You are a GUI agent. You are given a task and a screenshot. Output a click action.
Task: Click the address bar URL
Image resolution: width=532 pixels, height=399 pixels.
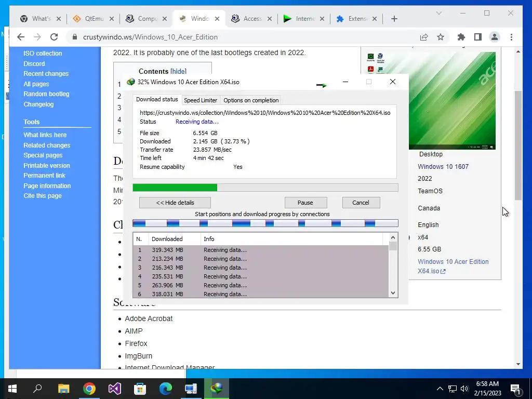[150, 37]
